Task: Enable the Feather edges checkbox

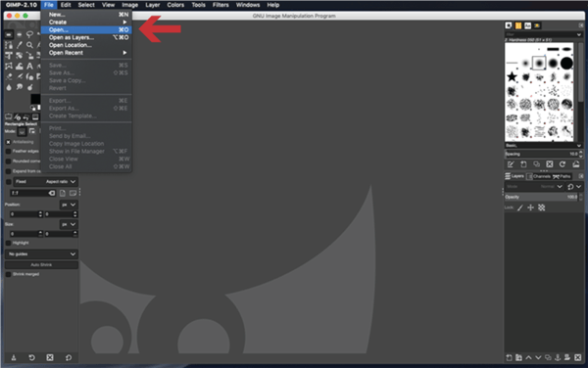Action: pyautogui.click(x=8, y=152)
